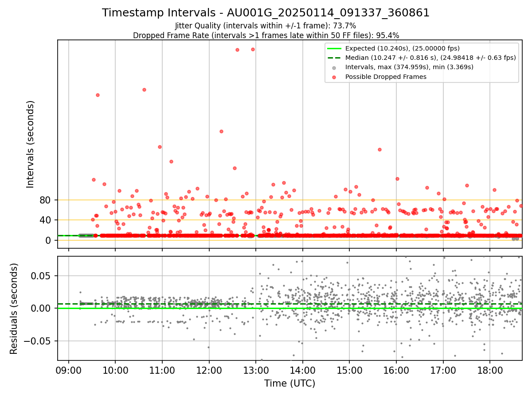Click the red dot marker in the legend
Image resolution: width=532 pixels, height=399 pixels.
point(334,77)
